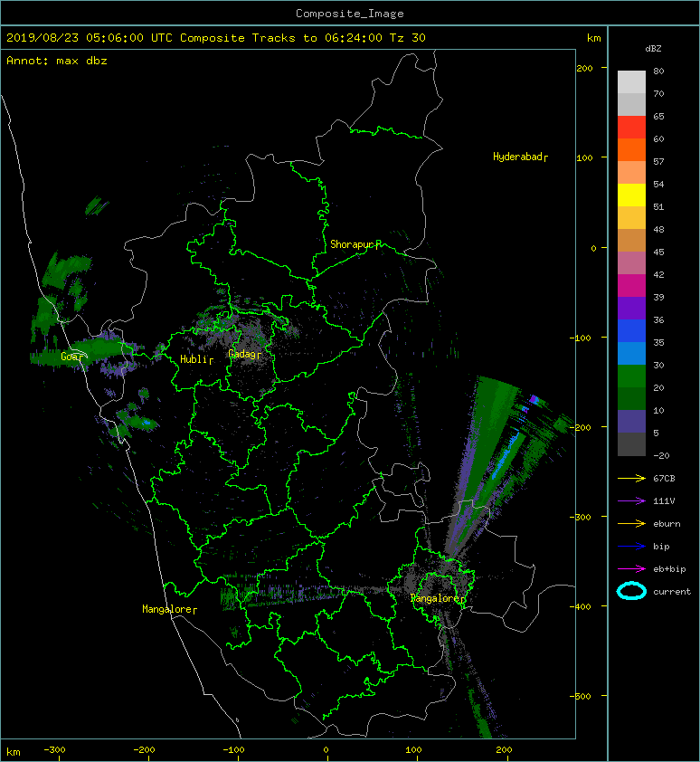Click the 111V purple arrow legend icon

[631, 501]
